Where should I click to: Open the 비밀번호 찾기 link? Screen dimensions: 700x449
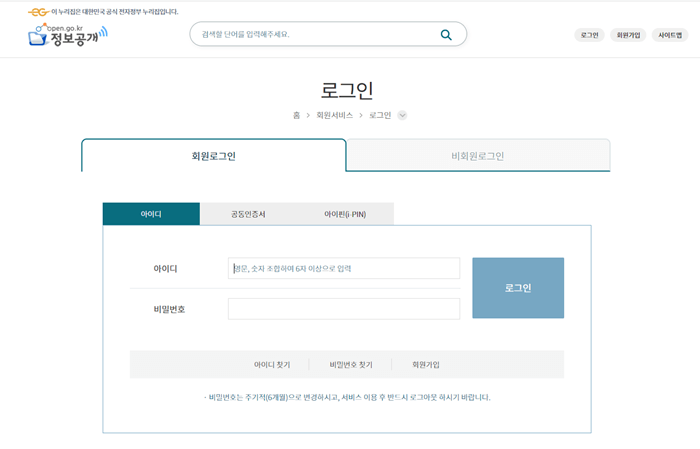[x=351, y=365]
